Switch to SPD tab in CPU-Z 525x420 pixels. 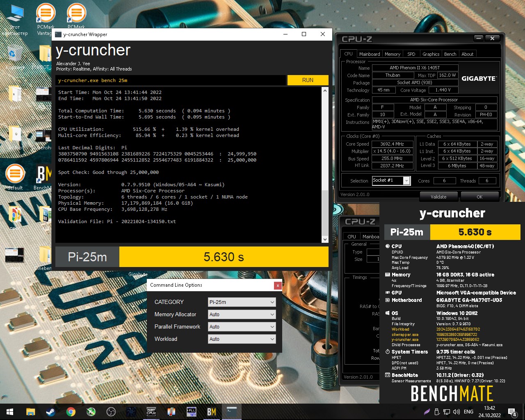tap(411, 54)
